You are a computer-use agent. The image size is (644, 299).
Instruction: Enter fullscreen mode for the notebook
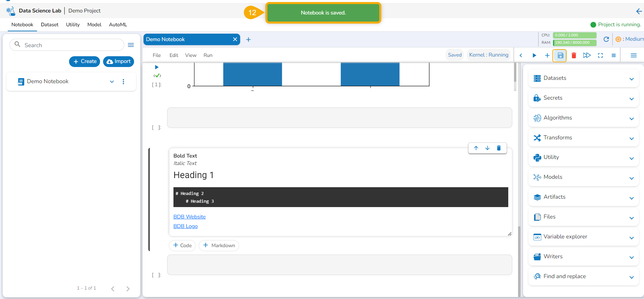[600, 55]
